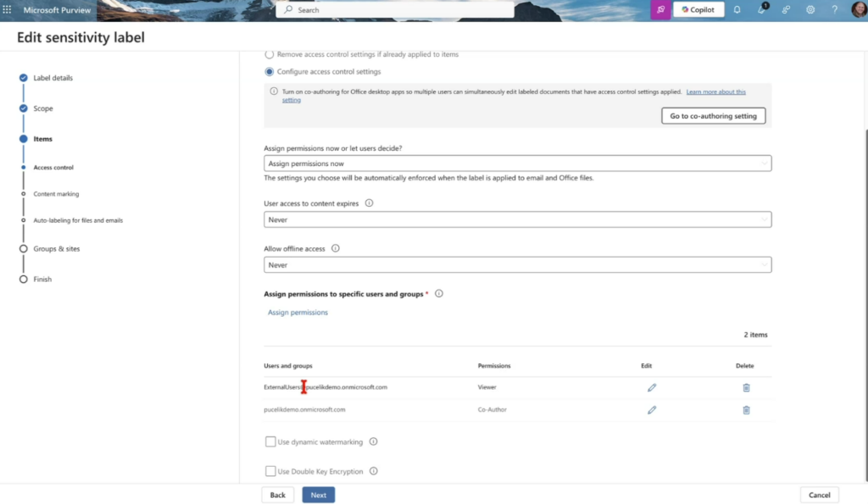This screenshot has width=868, height=504.
Task: Delete the ExternalUsers Viewer row
Action: coord(746,388)
